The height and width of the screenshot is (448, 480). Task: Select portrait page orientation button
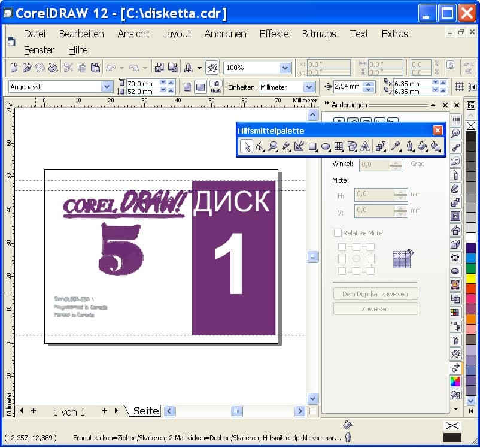[x=187, y=87]
